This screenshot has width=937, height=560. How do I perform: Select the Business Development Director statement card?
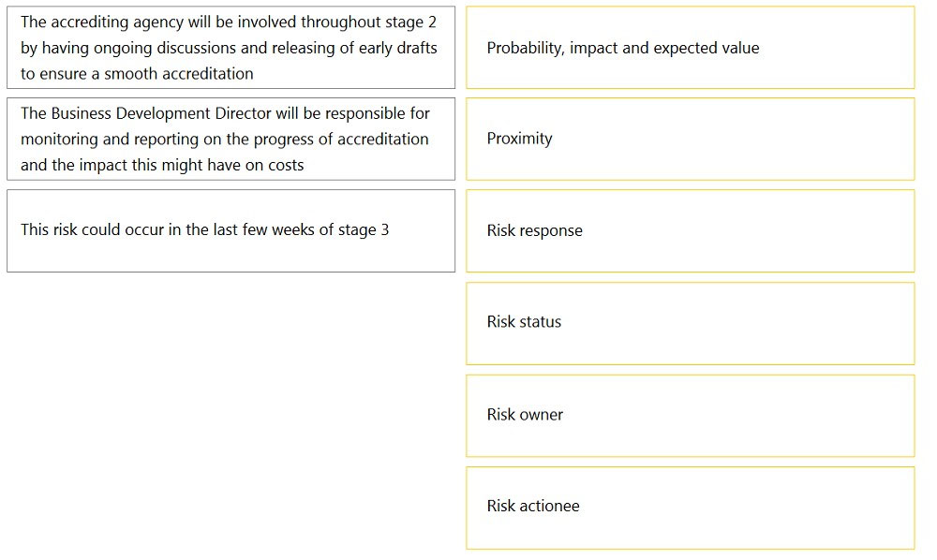(x=231, y=140)
